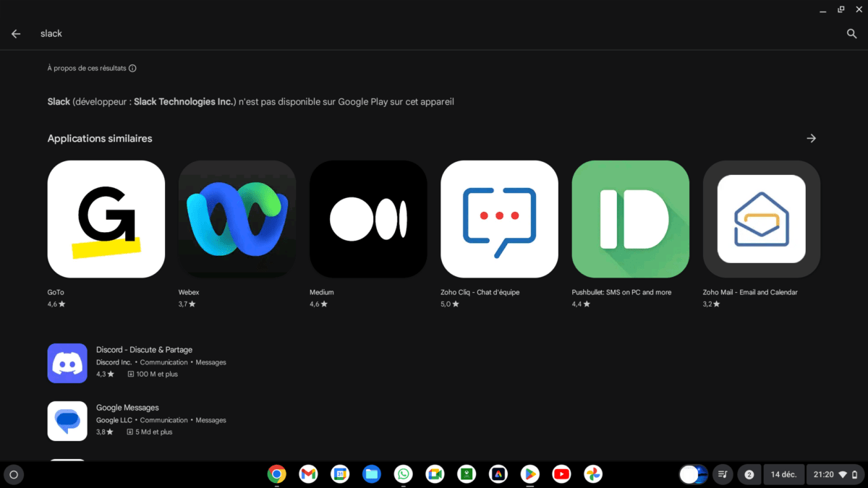This screenshot has width=868, height=488.
Task: Open the ChromeOS launcher circle button
Action: (x=13, y=475)
